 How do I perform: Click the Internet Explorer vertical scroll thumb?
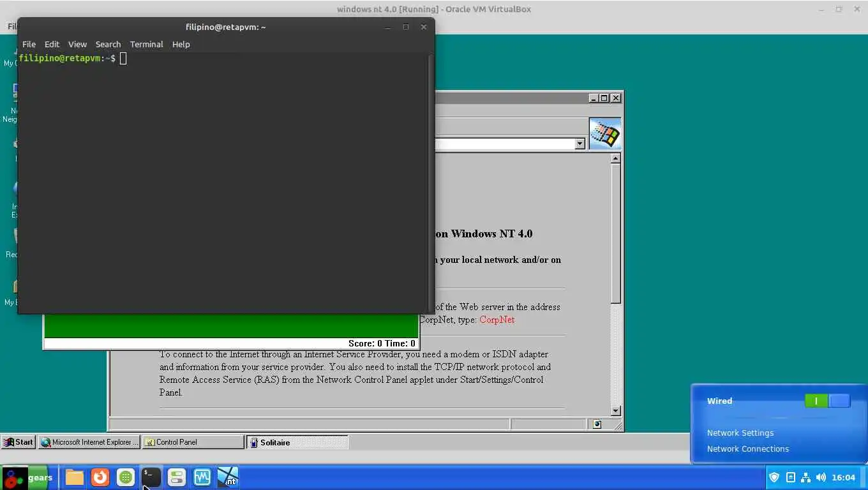pyautogui.click(x=615, y=234)
